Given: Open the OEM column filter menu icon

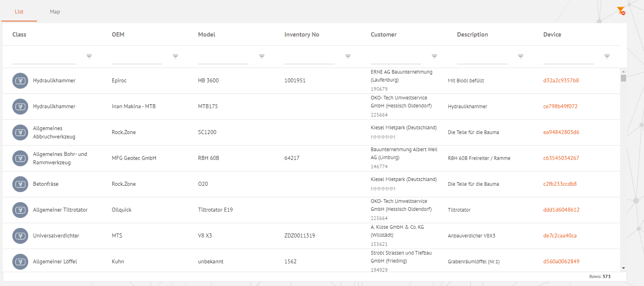Looking at the screenshot, I should [x=175, y=56].
